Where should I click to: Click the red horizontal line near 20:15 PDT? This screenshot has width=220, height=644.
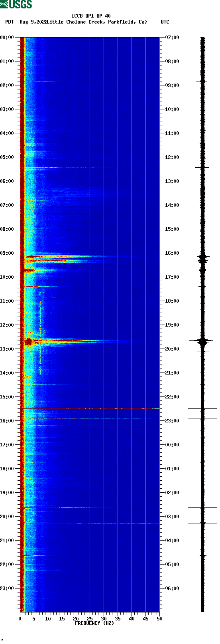pyautogui.click(x=91, y=523)
